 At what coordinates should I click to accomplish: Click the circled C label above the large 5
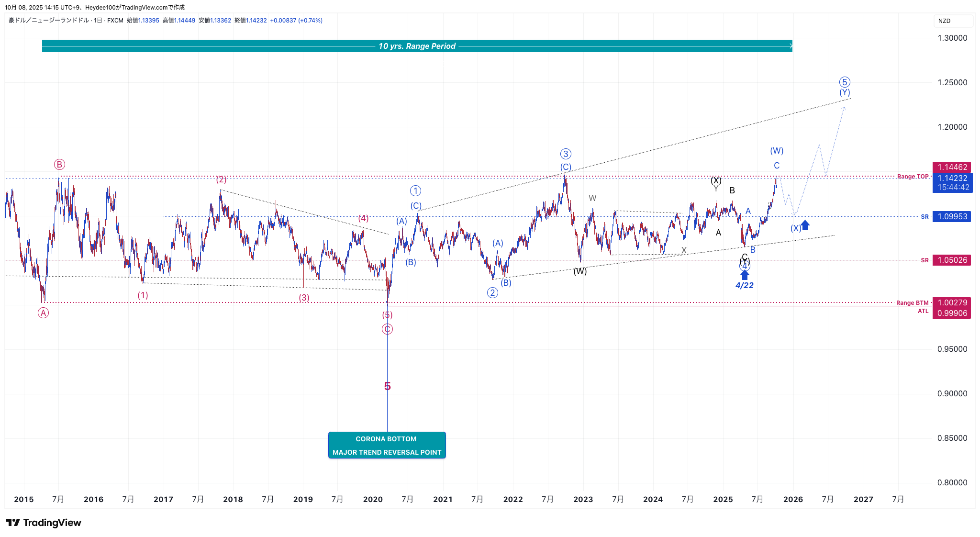point(387,329)
